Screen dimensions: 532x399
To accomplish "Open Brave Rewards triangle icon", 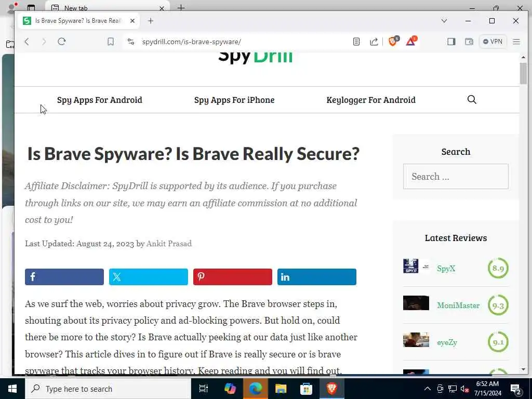I will coord(411,41).
